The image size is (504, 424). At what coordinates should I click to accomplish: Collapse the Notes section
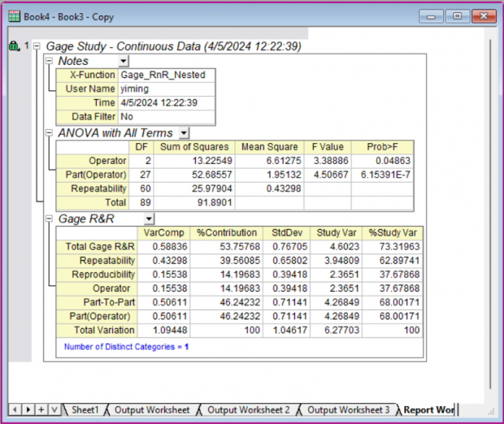coord(49,61)
